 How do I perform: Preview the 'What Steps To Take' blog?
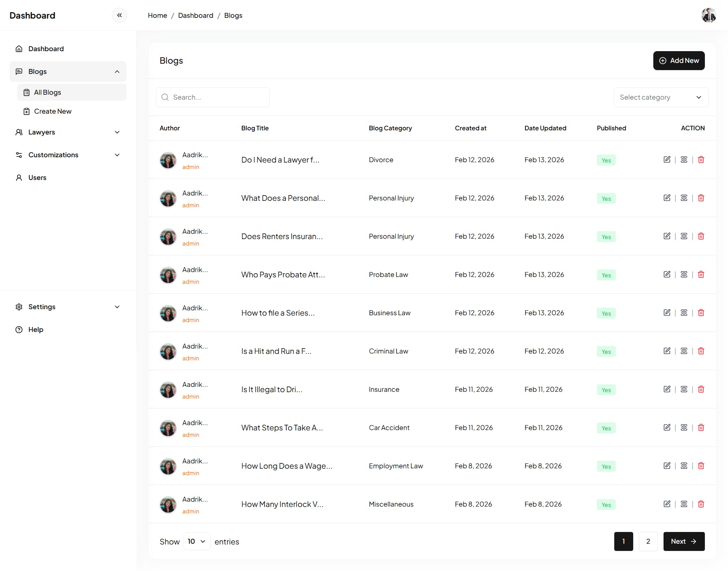(x=684, y=427)
